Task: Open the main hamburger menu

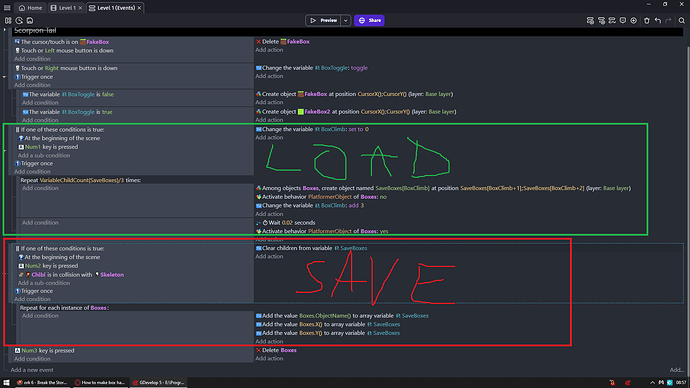Action: click(7, 7)
